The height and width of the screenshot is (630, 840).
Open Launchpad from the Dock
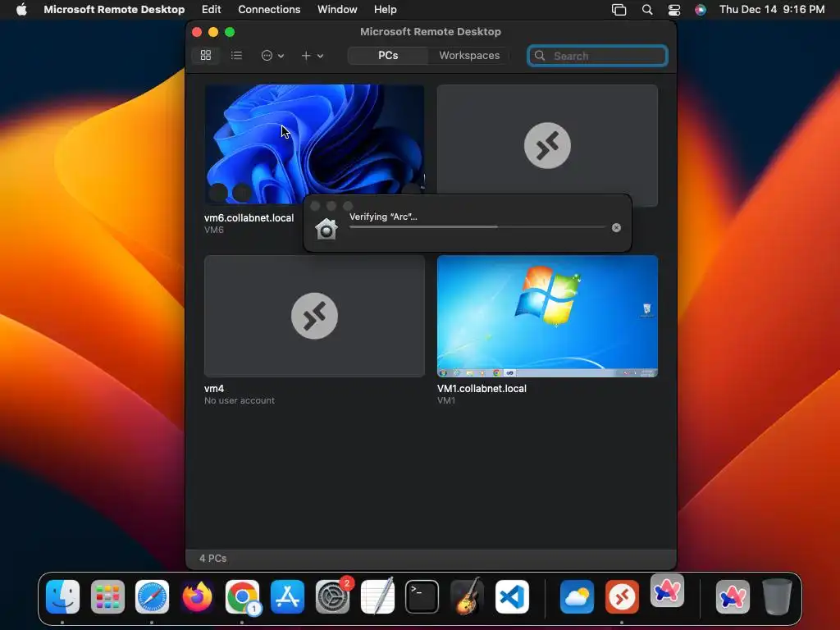tap(107, 596)
